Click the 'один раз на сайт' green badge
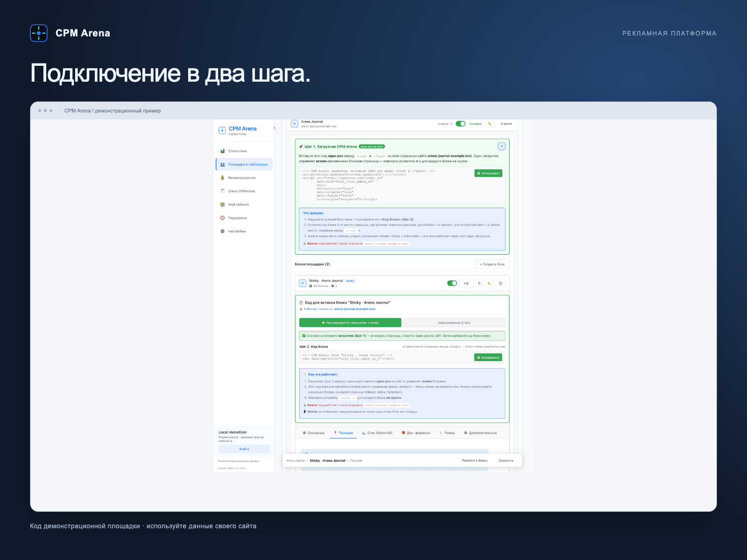747x560 pixels. (372, 147)
